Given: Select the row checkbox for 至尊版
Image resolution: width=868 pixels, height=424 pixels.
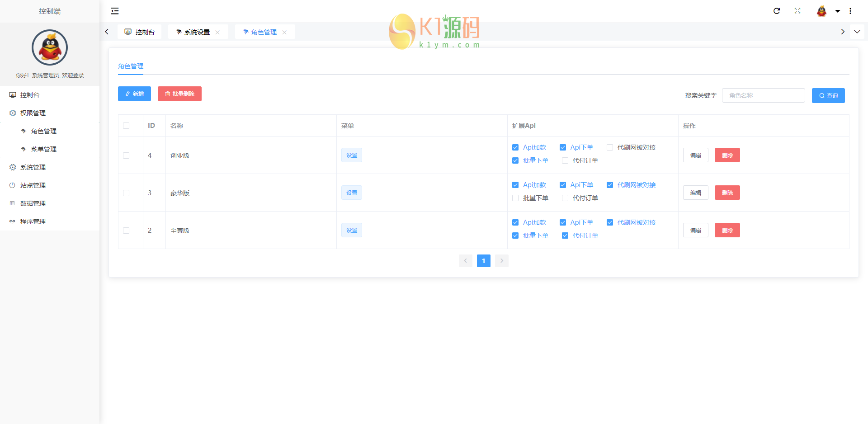Looking at the screenshot, I should (126, 231).
